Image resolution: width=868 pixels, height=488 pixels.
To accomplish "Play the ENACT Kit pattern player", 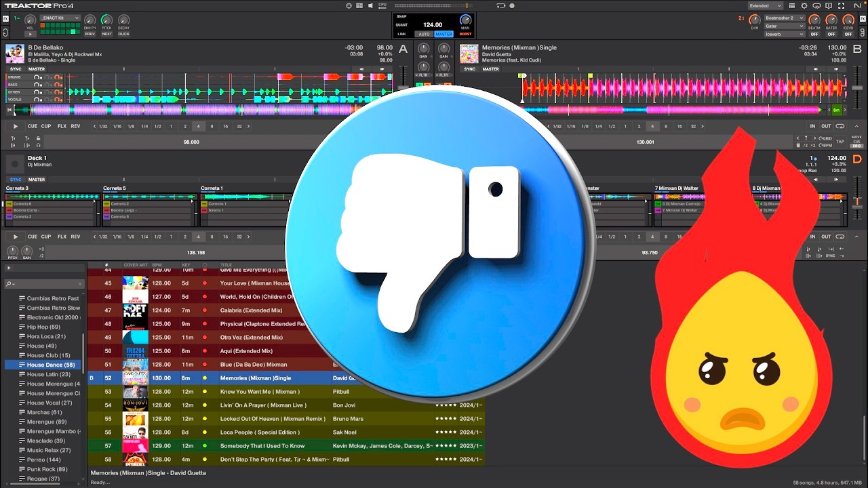I will 30,34.
